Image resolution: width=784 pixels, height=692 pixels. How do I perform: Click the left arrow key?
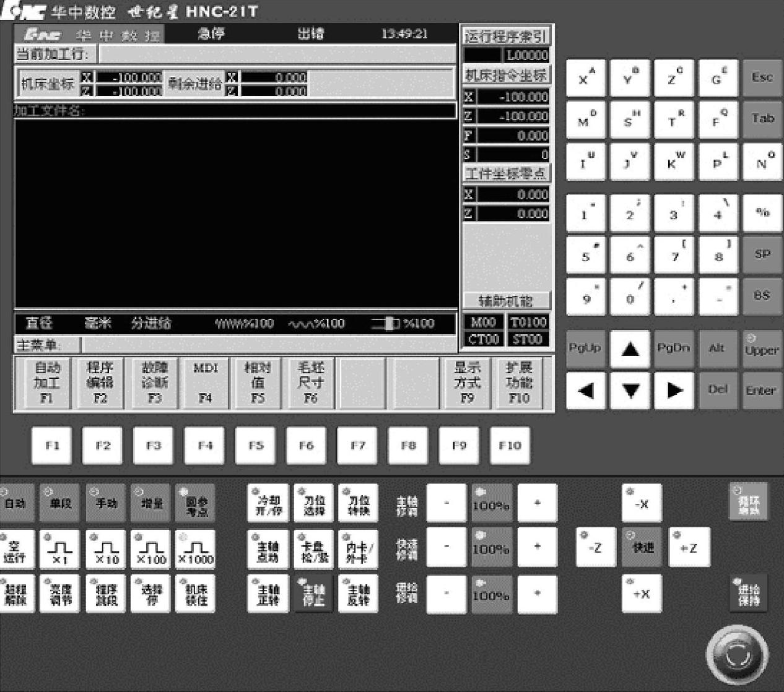click(x=586, y=391)
